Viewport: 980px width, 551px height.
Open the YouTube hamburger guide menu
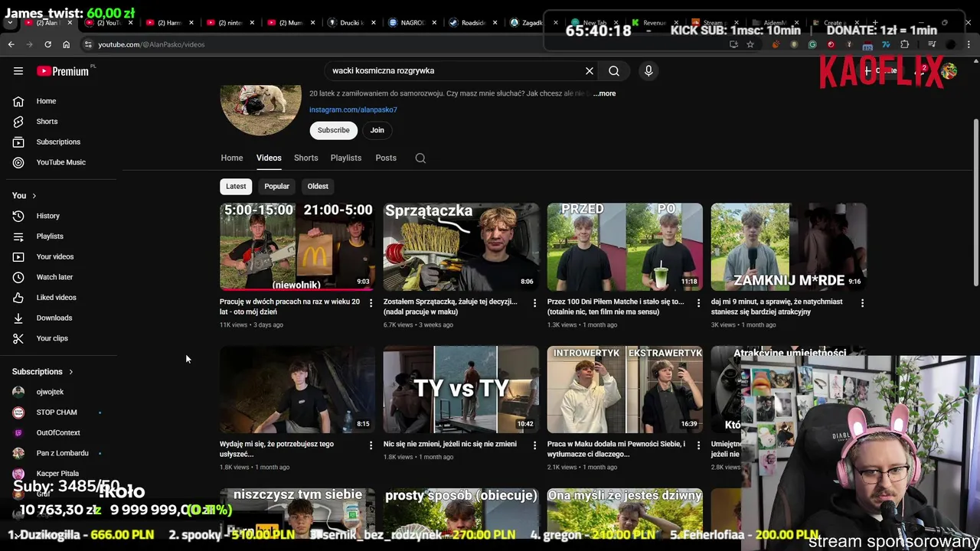click(x=18, y=71)
